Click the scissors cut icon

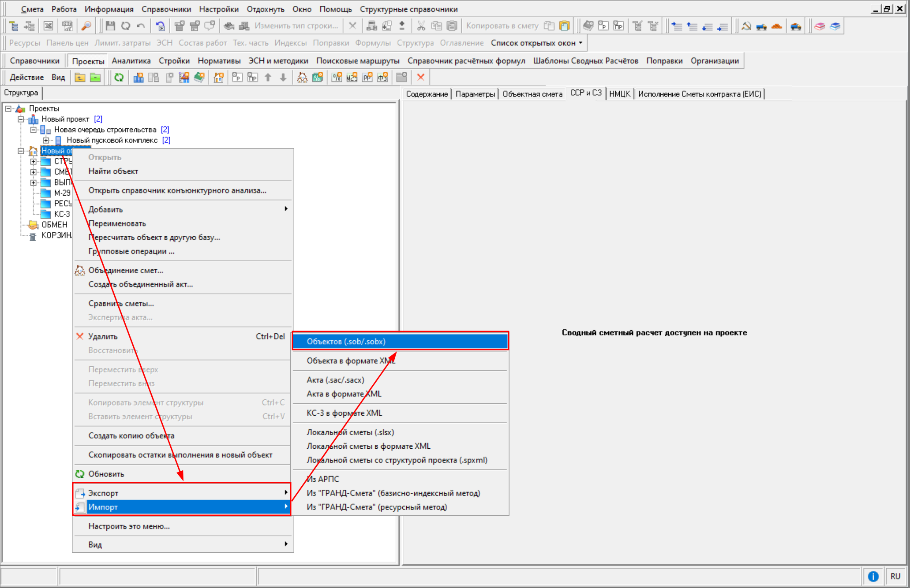point(421,26)
